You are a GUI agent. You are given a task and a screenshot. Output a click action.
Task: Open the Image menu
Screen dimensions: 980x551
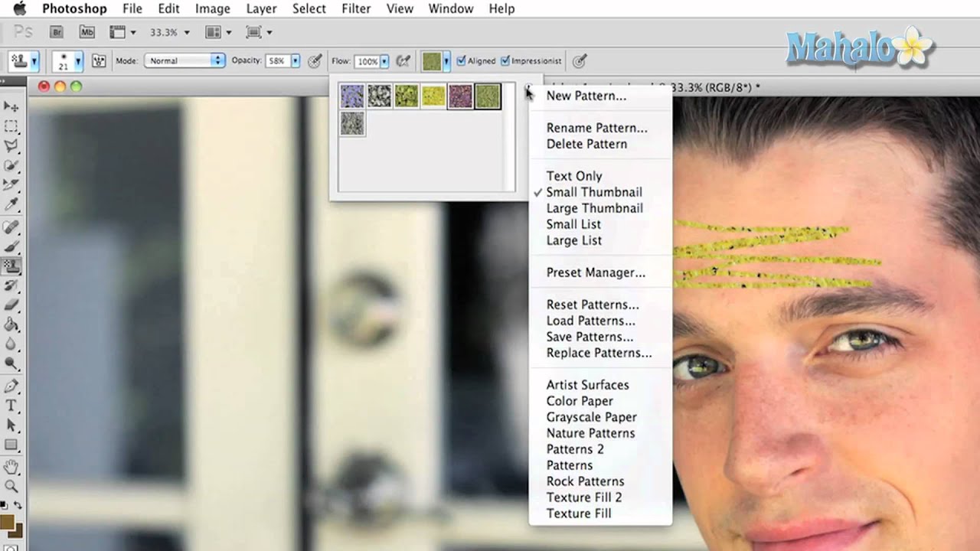click(x=213, y=8)
